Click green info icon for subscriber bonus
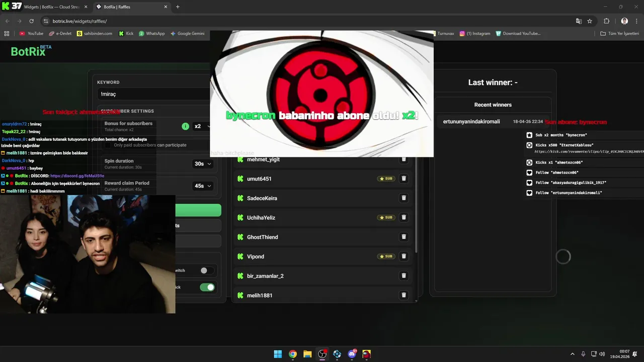644x362 pixels. (x=186, y=126)
